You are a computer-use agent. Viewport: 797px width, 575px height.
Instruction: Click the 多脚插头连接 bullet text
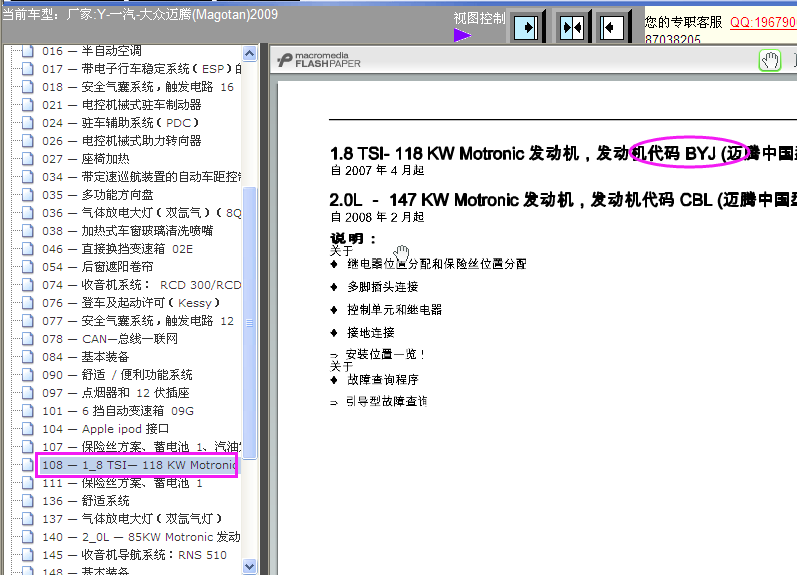(x=383, y=287)
